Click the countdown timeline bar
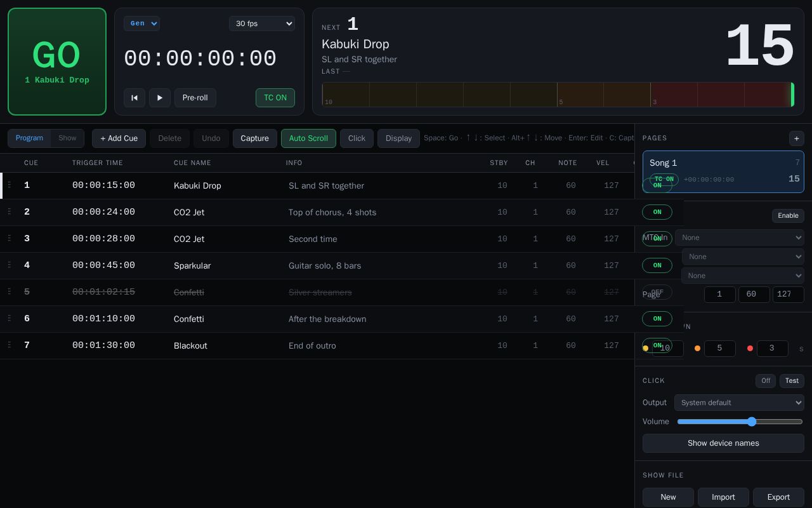The height and width of the screenshot is (508, 812). point(558,95)
